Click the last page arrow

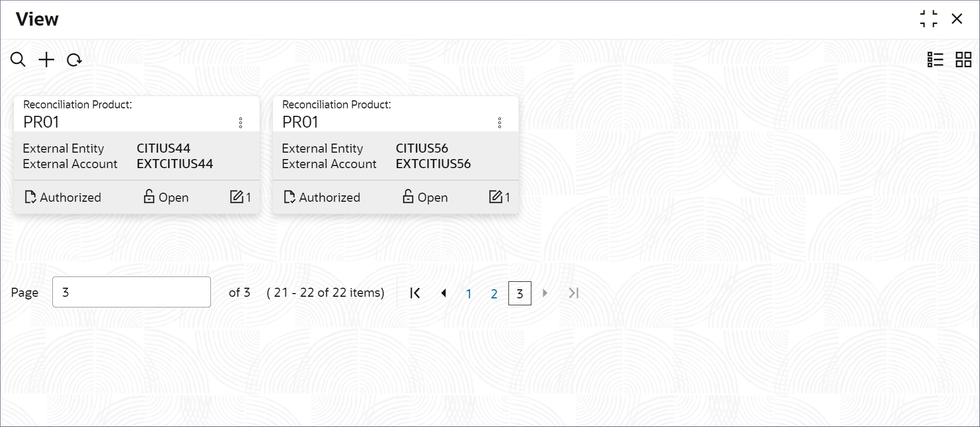[574, 293]
